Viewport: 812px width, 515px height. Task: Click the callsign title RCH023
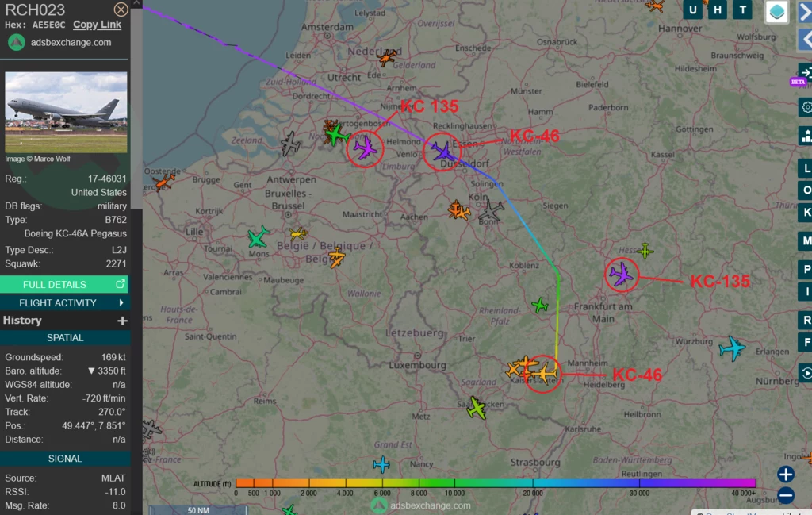35,10
